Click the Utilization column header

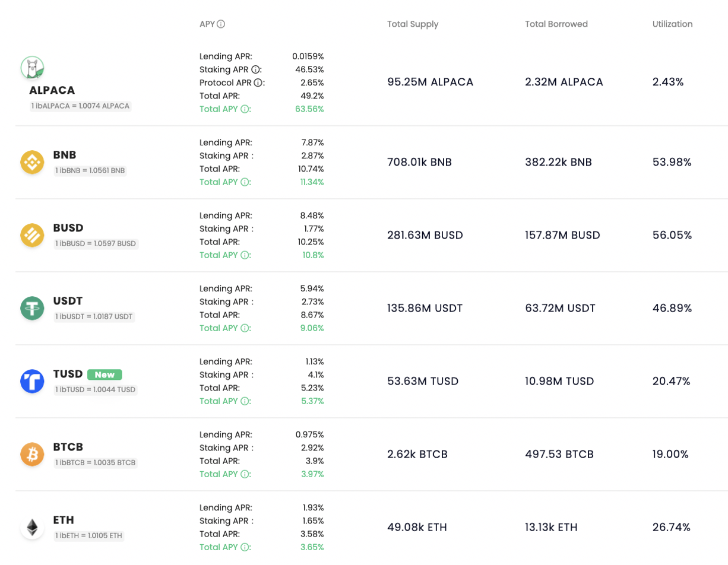coord(672,24)
